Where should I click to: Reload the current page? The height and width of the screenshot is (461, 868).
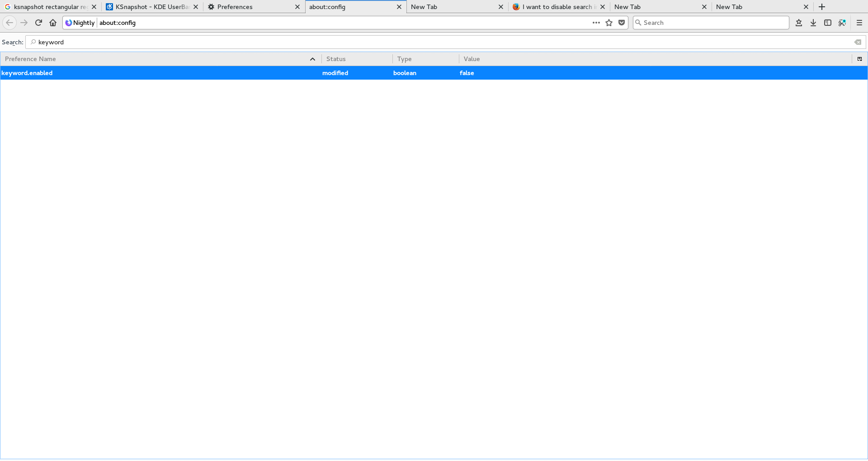[x=38, y=23]
